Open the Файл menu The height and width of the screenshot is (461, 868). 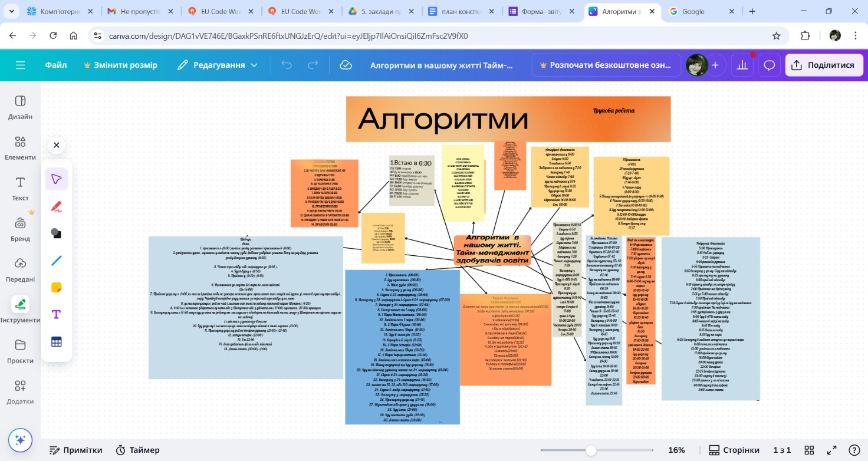[56, 65]
